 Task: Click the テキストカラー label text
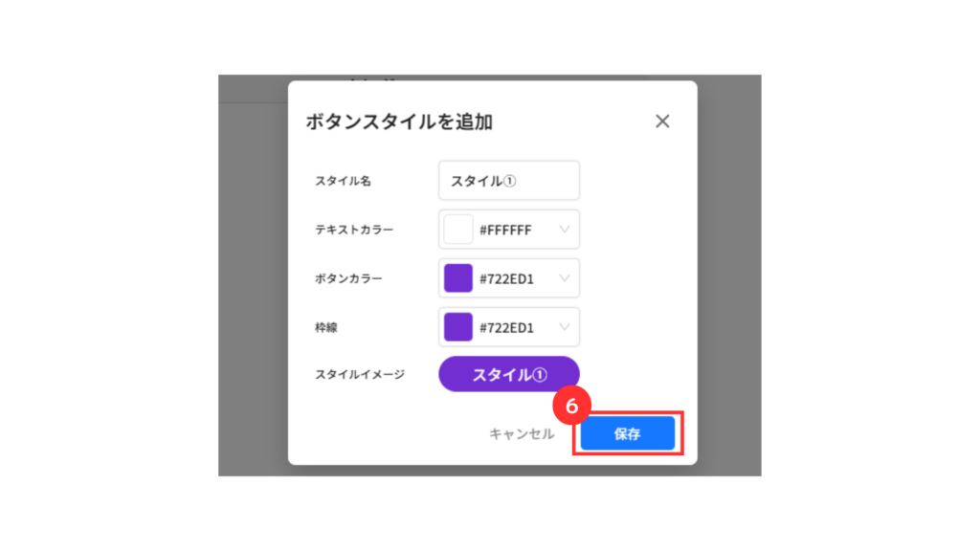click(354, 230)
